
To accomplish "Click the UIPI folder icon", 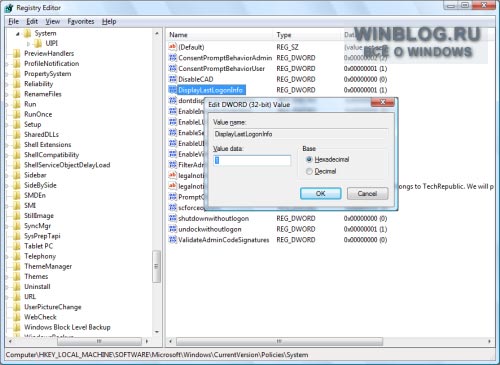I will coord(38,43).
